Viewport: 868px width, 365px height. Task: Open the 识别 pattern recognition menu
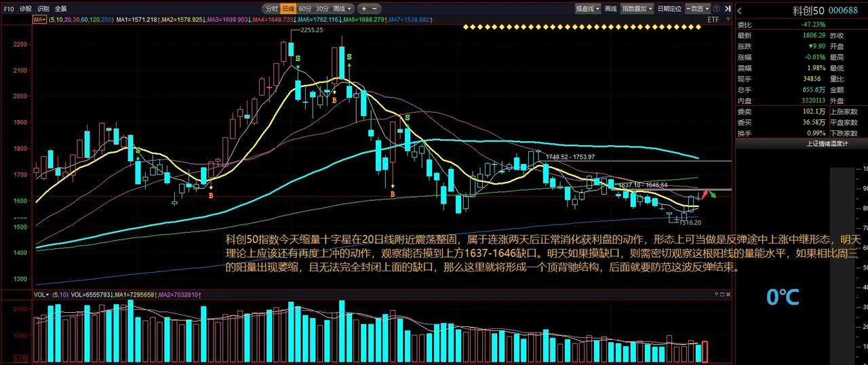[x=43, y=9]
